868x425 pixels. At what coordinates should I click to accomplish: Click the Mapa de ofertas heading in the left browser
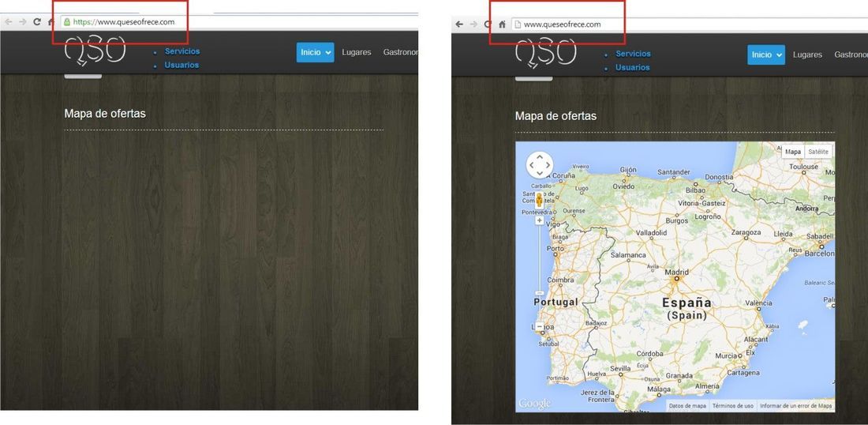tap(105, 114)
